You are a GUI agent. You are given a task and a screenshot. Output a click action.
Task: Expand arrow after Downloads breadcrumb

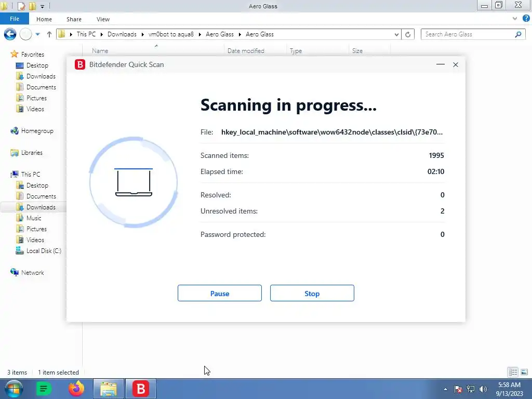coord(142,34)
